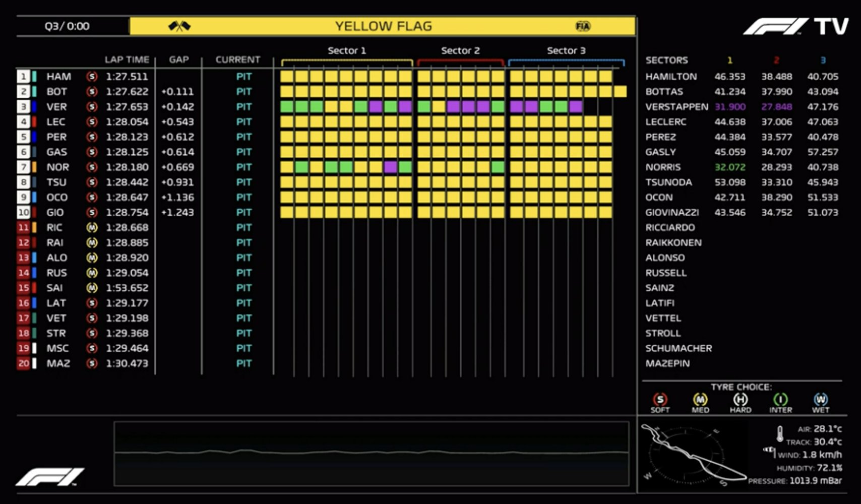
Task: Click medium tyre icon in SAI row
Action: pos(92,288)
